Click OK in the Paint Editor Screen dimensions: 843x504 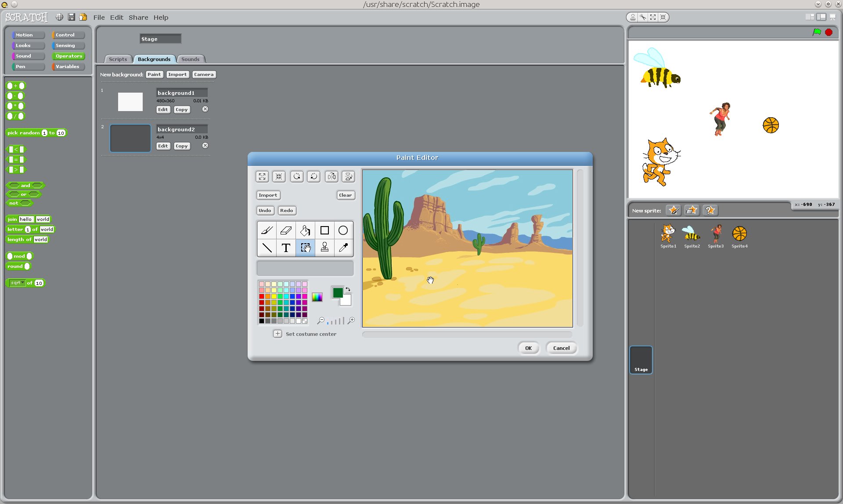point(528,348)
